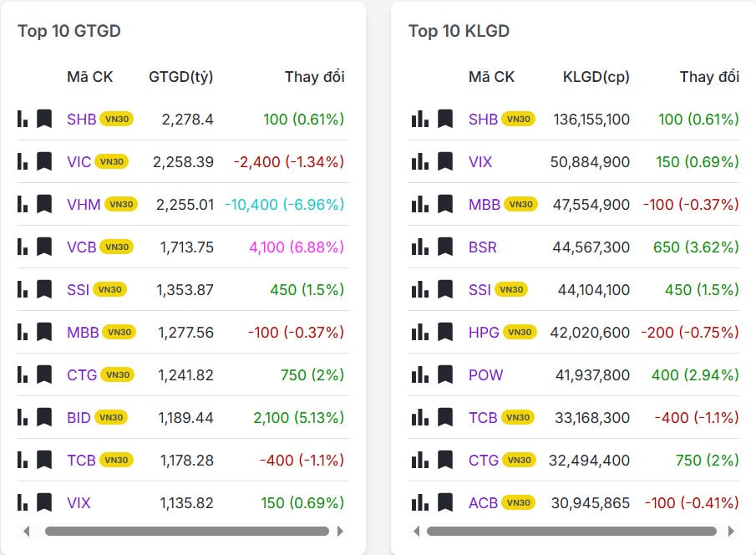The image size is (756, 555).
Task: Bookmark VIC in the Top 10 GTGD list
Action: click(x=44, y=162)
